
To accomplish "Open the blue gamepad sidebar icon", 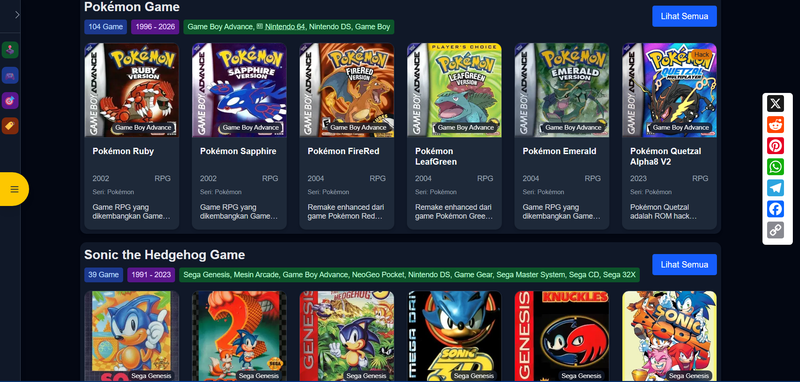I will click(10, 75).
